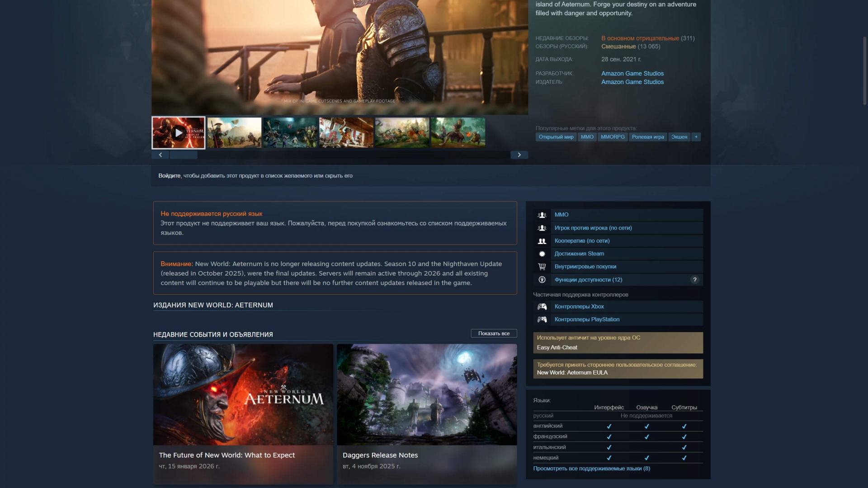Open the accessibility question mark help
Viewport: 868px width, 488px height.
point(694,280)
